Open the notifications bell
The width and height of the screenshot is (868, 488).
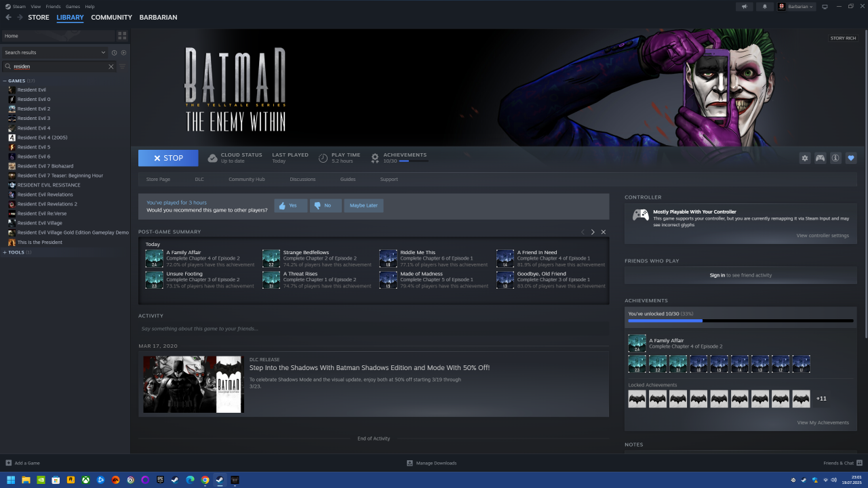click(x=765, y=7)
